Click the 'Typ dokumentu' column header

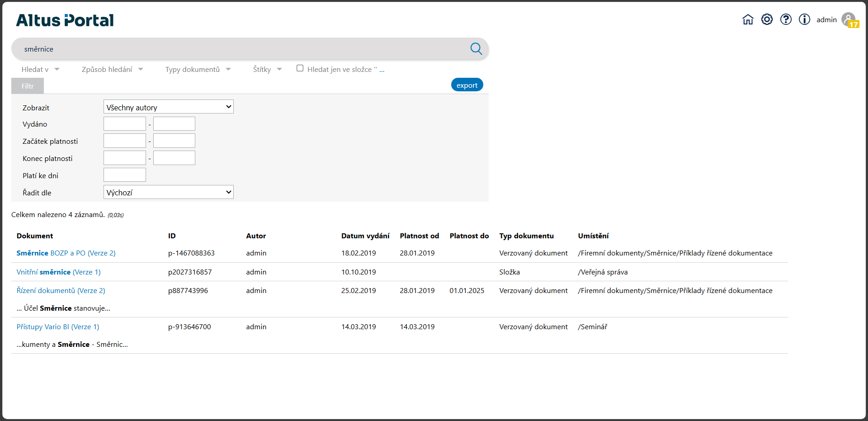coord(526,236)
